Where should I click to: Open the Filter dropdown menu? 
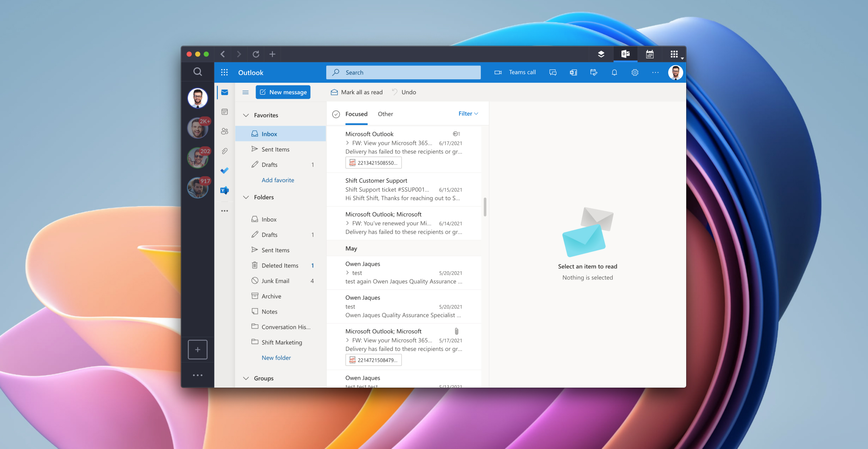point(468,113)
